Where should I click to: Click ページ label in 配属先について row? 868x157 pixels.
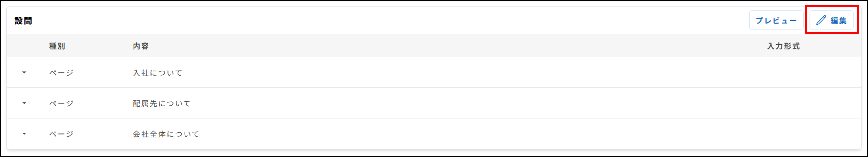click(61, 103)
